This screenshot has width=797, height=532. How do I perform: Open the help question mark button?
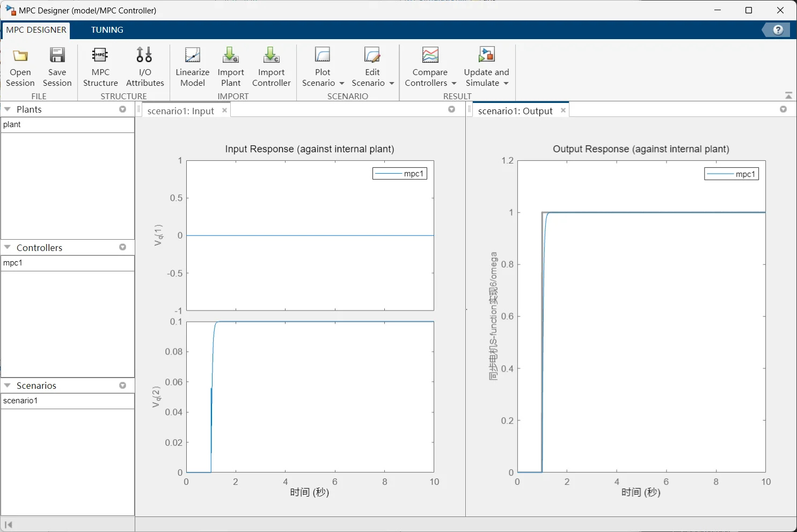(778, 30)
